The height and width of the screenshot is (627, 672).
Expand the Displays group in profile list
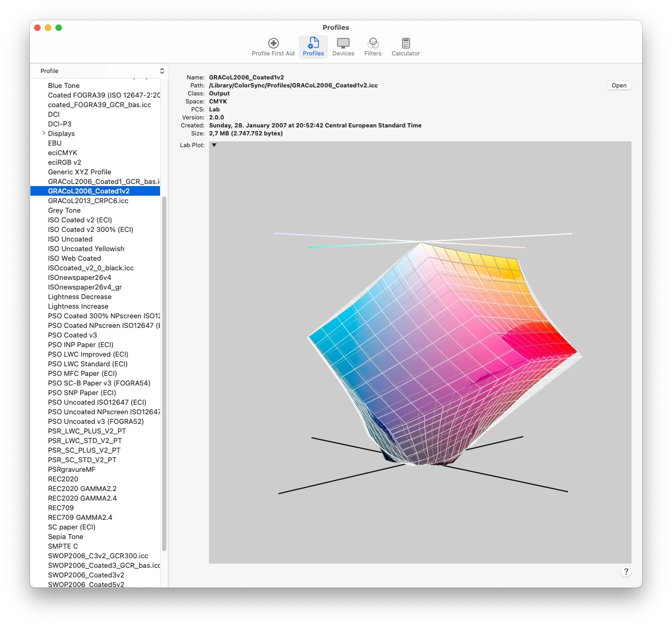[x=44, y=133]
